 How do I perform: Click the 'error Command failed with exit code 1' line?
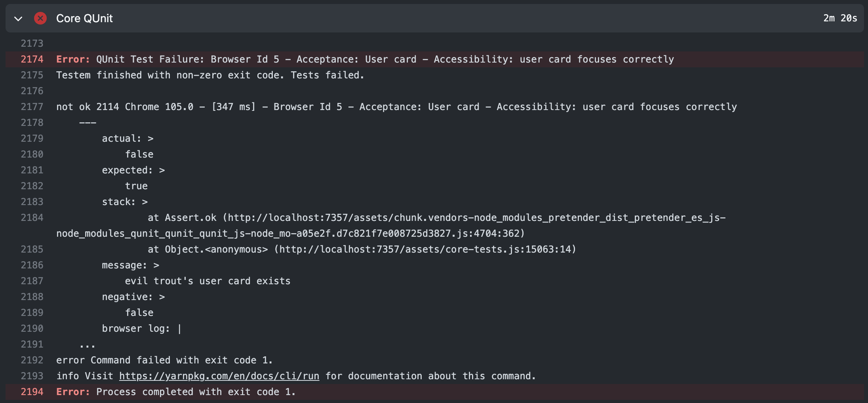[164, 360]
